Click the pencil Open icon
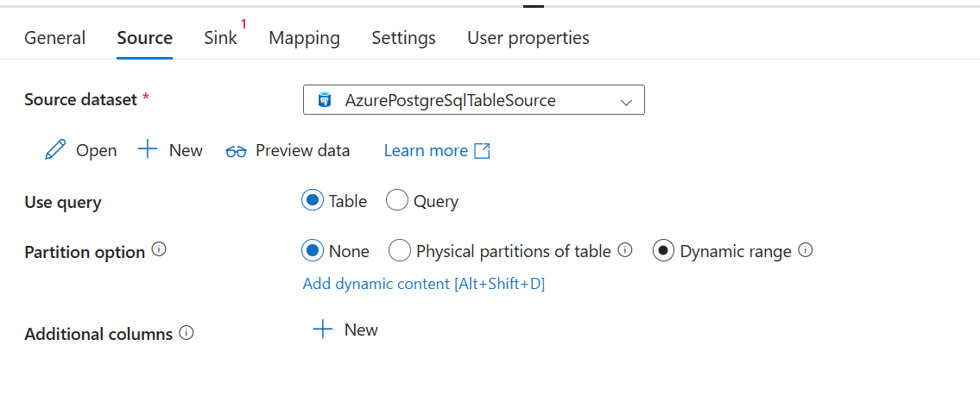Screen dimensions: 980x415 coord(55,150)
